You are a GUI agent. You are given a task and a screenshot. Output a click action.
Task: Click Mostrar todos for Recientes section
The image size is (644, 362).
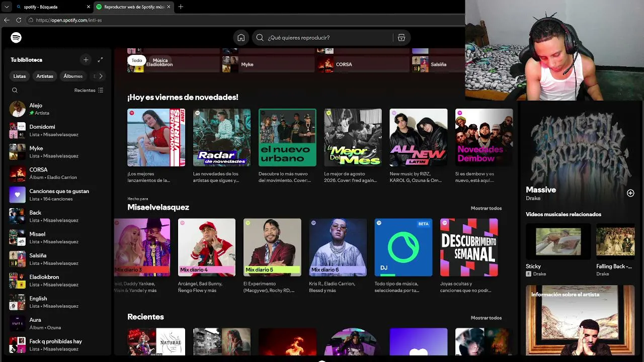pos(486,318)
